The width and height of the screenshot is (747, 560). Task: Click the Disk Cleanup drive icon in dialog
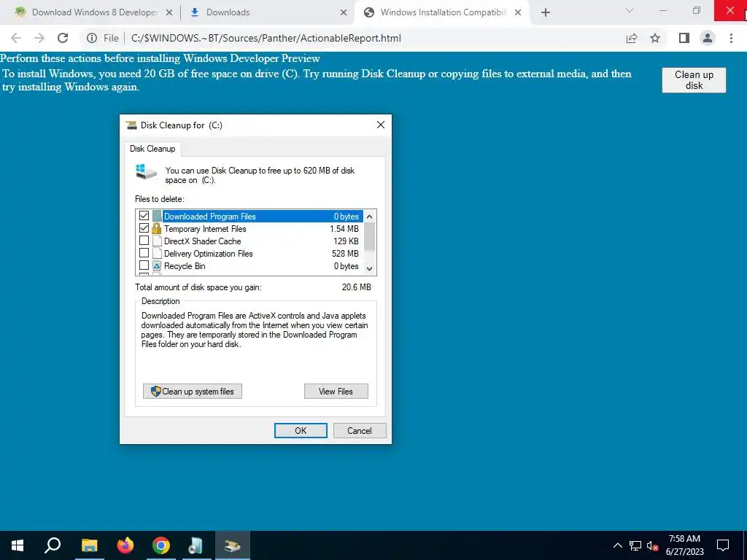(146, 172)
